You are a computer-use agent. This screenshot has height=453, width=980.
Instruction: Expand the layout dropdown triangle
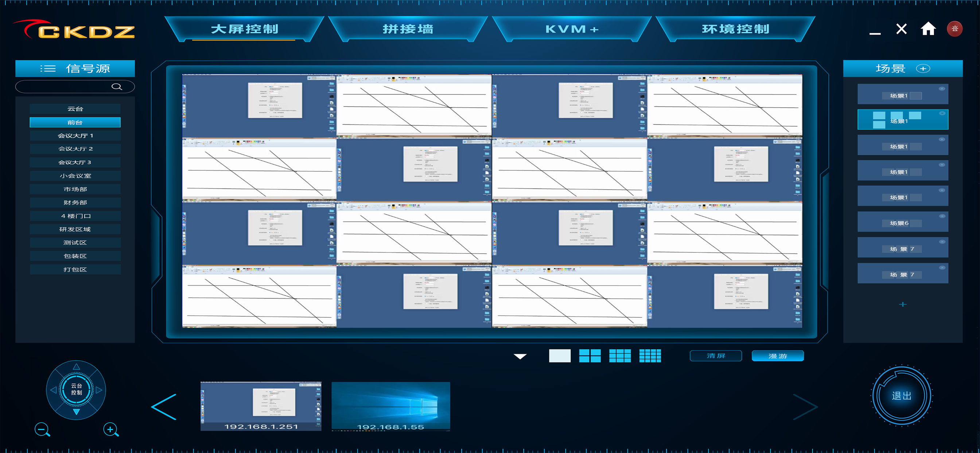[520, 356]
